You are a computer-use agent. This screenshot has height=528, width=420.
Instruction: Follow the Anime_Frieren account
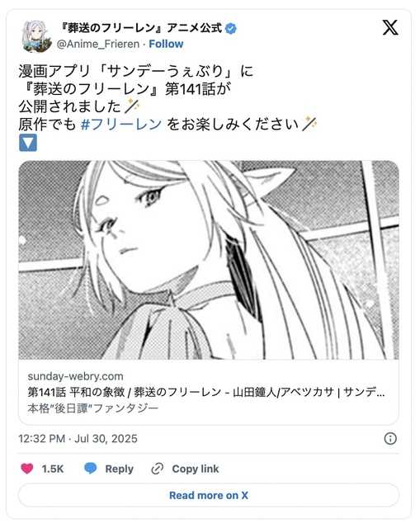pyautogui.click(x=166, y=44)
